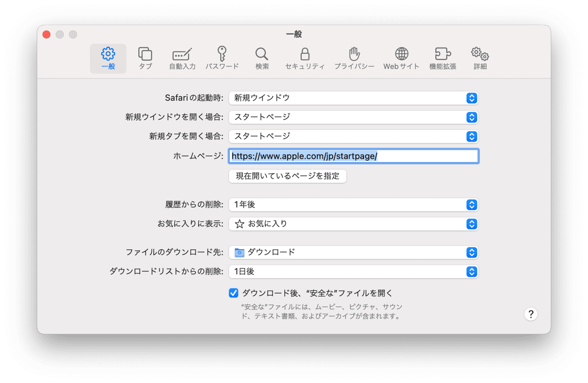Screen dimensions: 588x383
Task: Uncheck ダウンロード後、"安全な"ファイルを開く checkbox
Action: click(234, 293)
